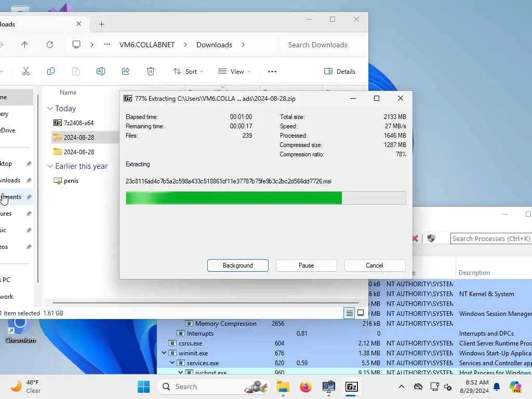The height and width of the screenshot is (399, 532).
Task: Click the Share icon in Explorer toolbar
Action: pos(126,71)
